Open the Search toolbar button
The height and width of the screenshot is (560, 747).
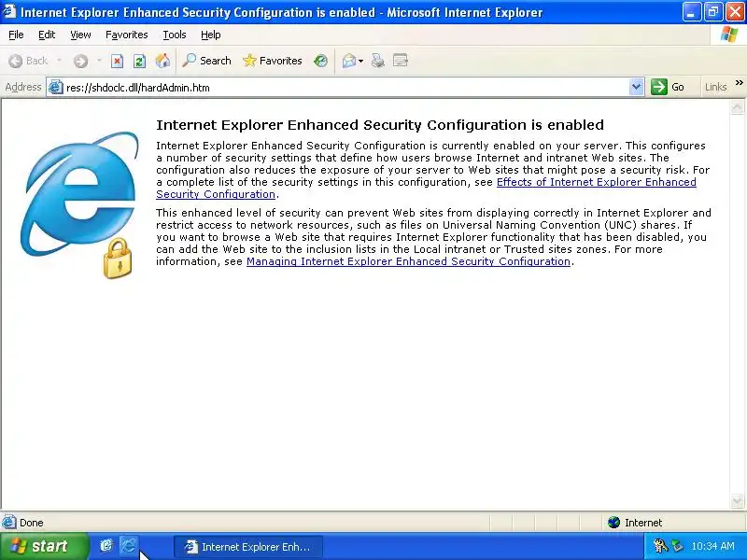[x=207, y=61]
